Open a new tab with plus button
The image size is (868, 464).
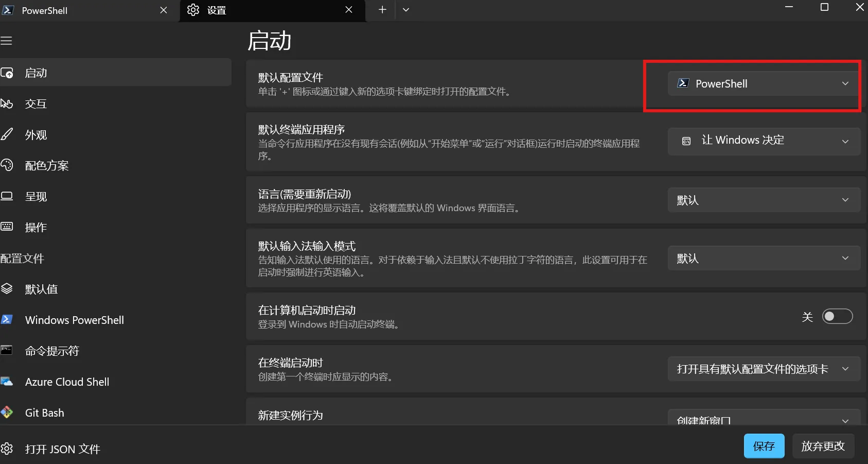[382, 10]
